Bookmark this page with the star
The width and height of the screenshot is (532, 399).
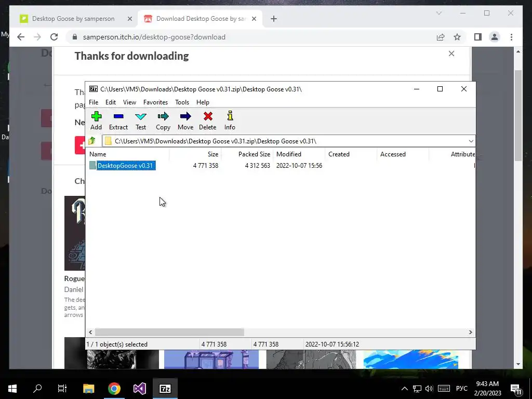pyautogui.click(x=457, y=37)
